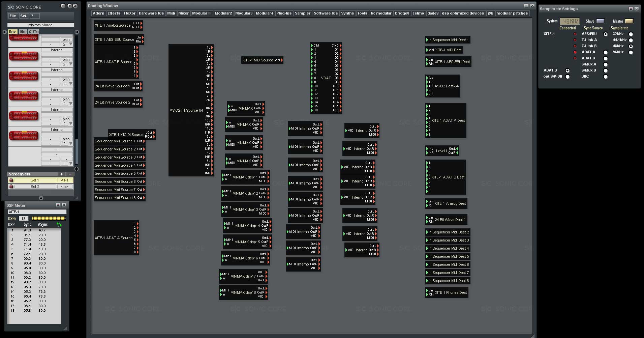Click the Alt-1 shortcut field for Set 1
Image resolution: width=644 pixels, height=338 pixels.
point(65,180)
